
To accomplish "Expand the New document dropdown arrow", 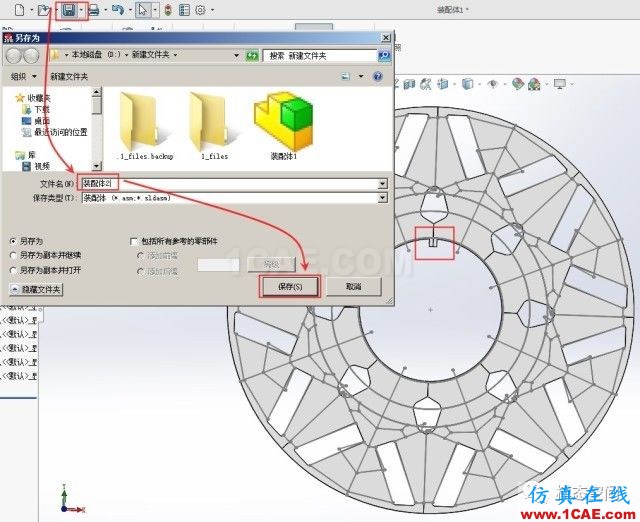I will tap(31, 10).
